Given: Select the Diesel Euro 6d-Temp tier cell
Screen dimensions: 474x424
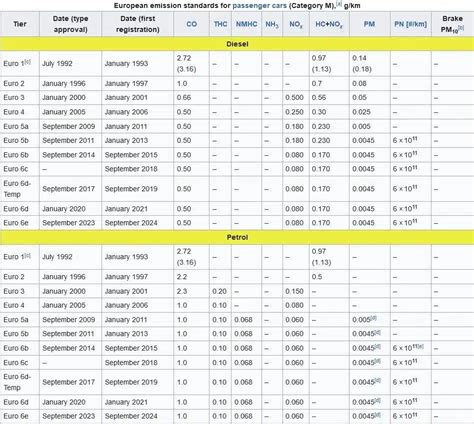Looking at the screenshot, I should point(20,189).
